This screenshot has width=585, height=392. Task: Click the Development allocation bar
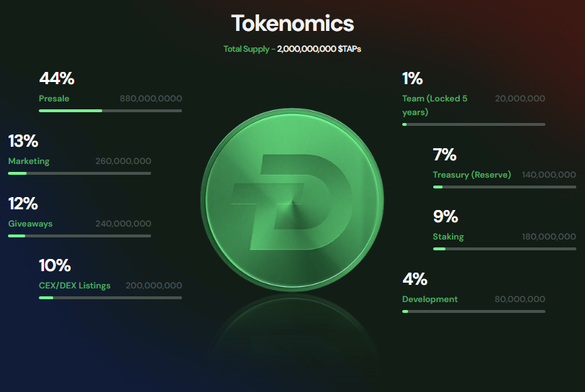473,311
